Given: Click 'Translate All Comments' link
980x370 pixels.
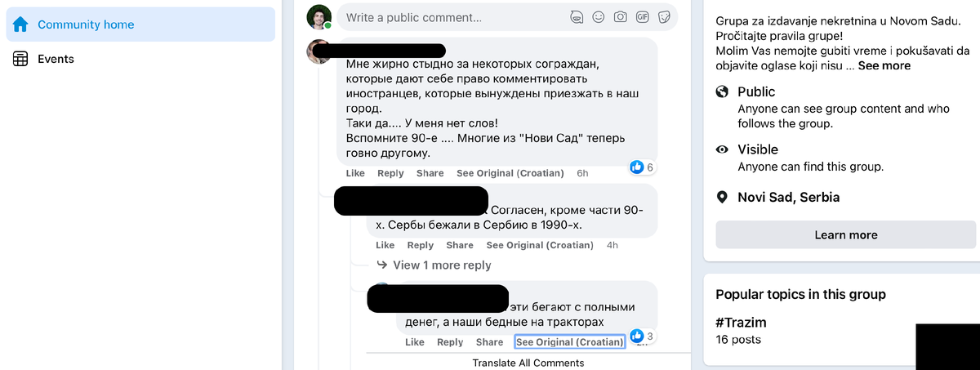Looking at the screenshot, I should 528,363.
